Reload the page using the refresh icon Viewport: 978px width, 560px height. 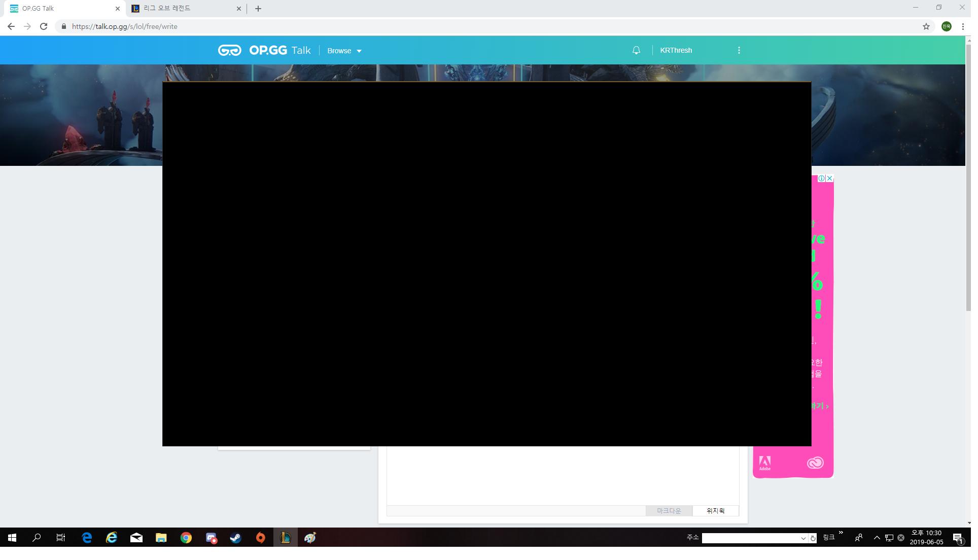coord(44,26)
